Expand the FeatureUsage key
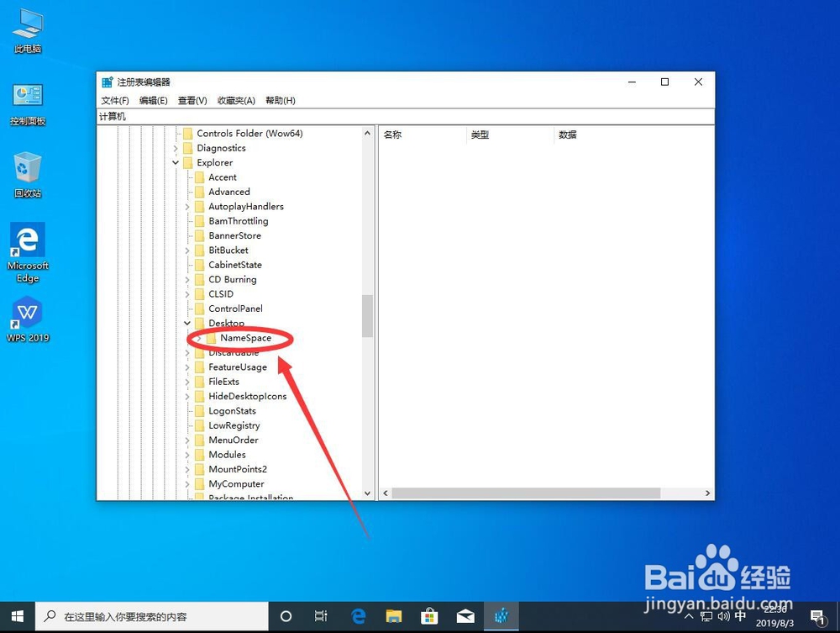The width and height of the screenshot is (840, 633). tap(187, 367)
